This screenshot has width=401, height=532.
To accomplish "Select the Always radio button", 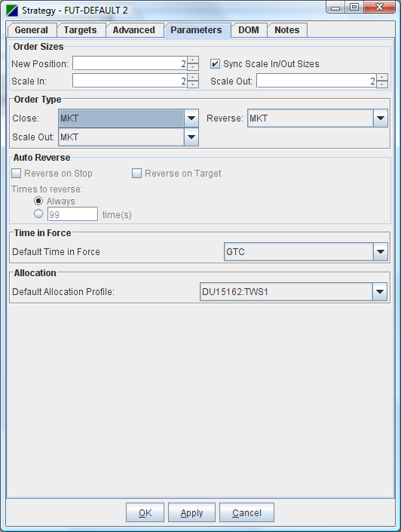I will click(x=38, y=201).
